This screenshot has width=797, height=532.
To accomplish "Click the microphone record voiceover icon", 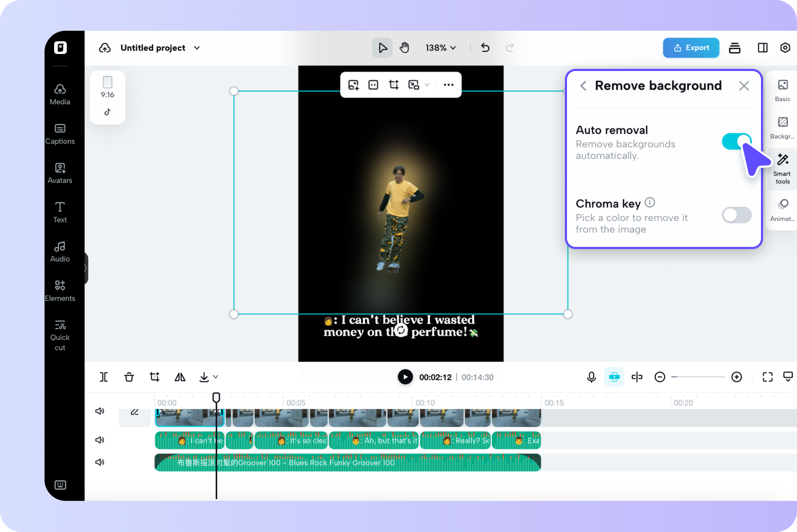I will pos(591,377).
